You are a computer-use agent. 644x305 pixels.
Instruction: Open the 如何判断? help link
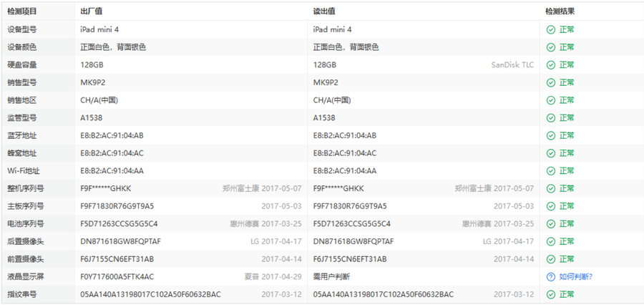[575, 276]
